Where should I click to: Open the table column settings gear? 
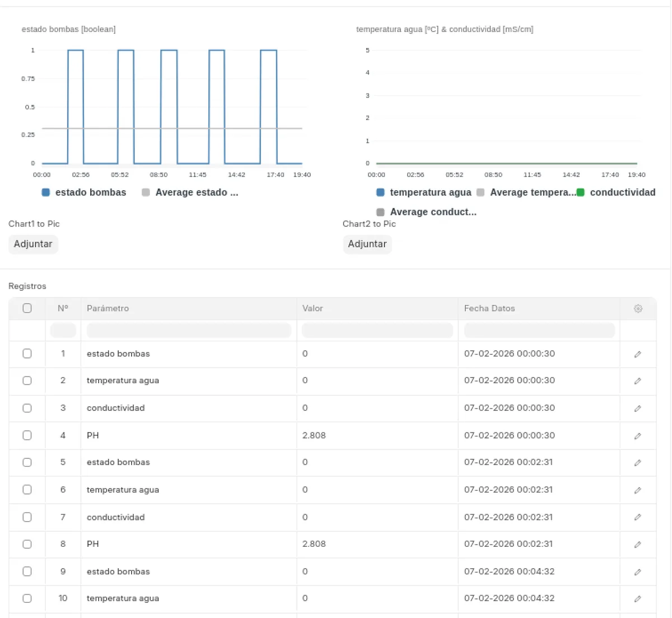pos(638,308)
